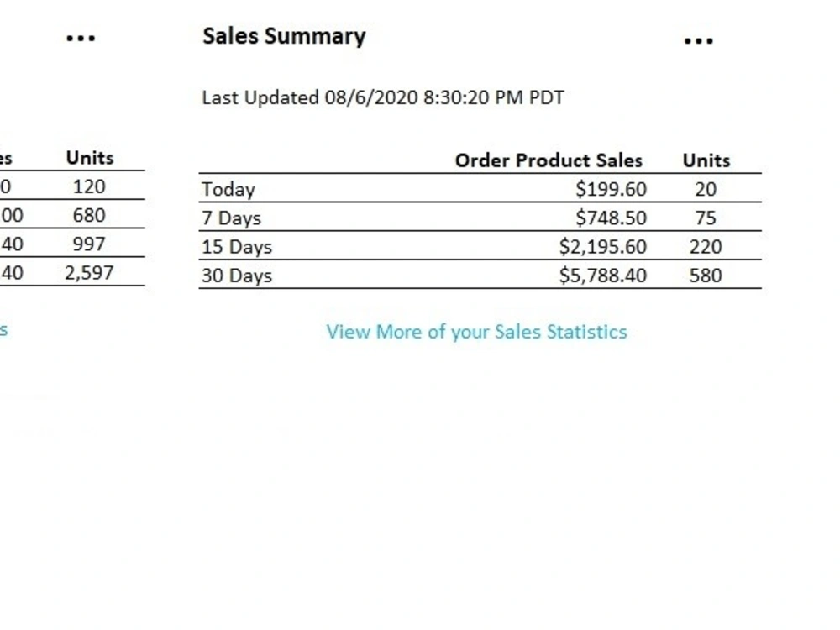This screenshot has height=630, width=840.
Task: Click Units header in Sales Summary table
Action: (706, 160)
